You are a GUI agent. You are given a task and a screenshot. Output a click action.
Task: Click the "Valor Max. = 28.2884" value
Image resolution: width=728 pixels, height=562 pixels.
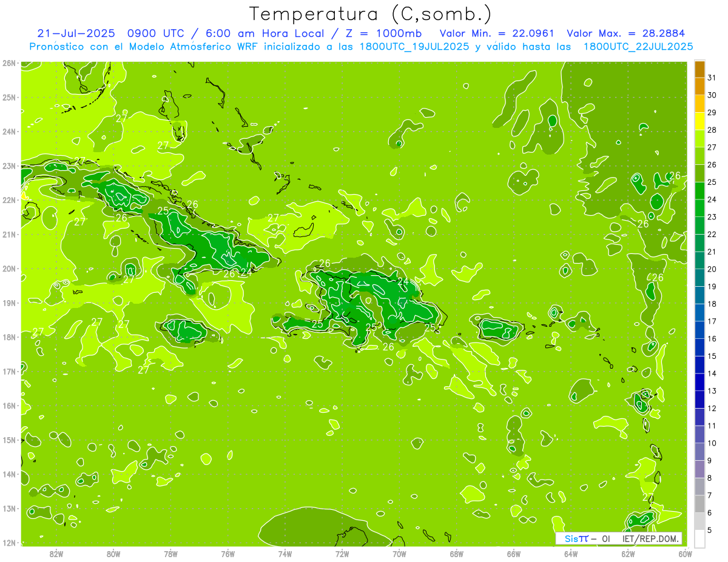[625, 33]
